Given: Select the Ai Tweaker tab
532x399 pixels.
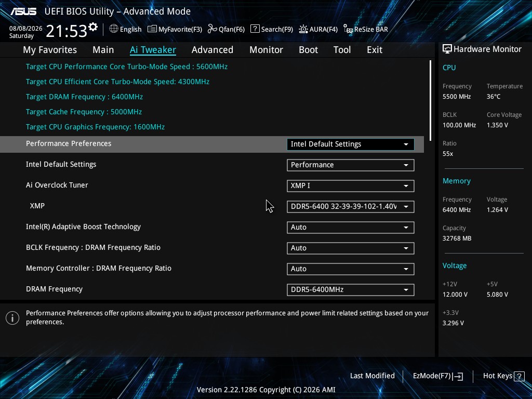Looking at the screenshot, I should pyautogui.click(x=153, y=50).
